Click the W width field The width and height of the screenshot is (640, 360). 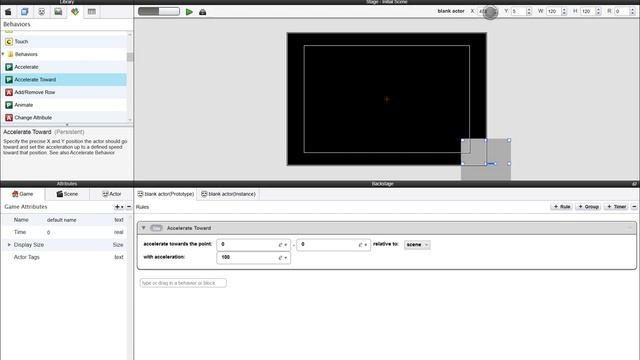coord(553,11)
